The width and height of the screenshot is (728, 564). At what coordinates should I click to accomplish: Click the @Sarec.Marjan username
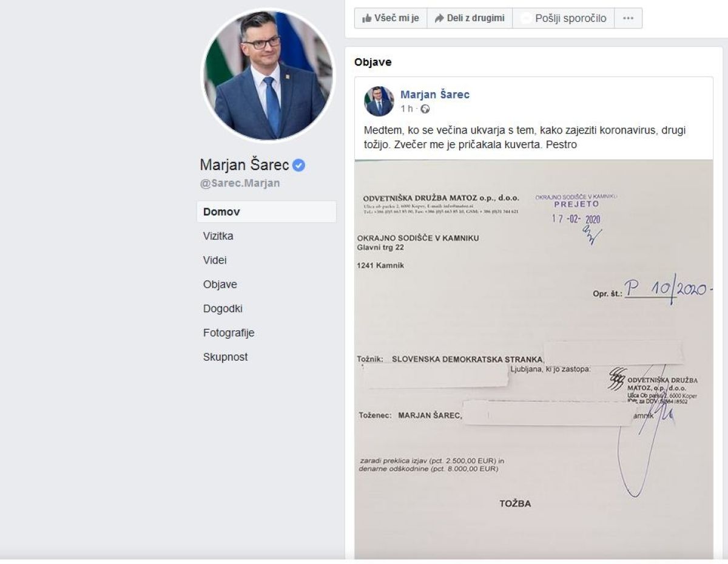[240, 183]
